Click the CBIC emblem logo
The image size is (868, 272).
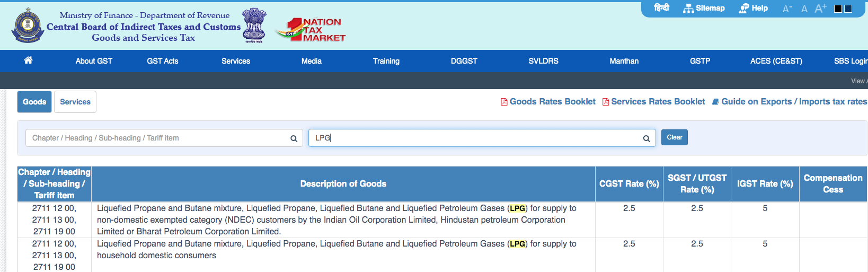[x=28, y=25]
